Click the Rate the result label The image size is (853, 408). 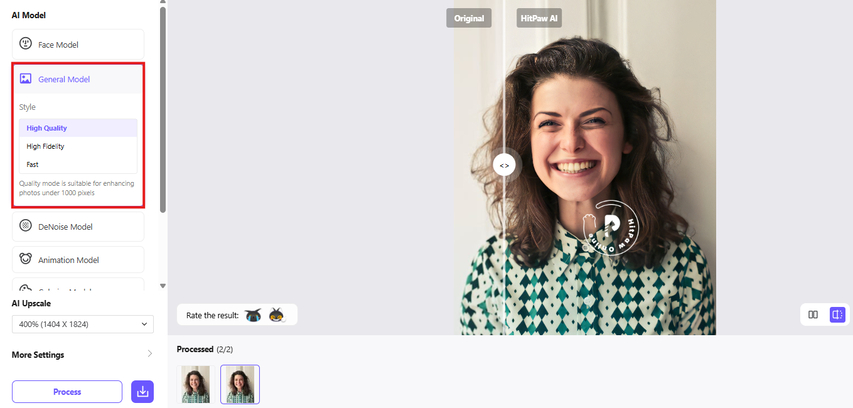coord(212,315)
